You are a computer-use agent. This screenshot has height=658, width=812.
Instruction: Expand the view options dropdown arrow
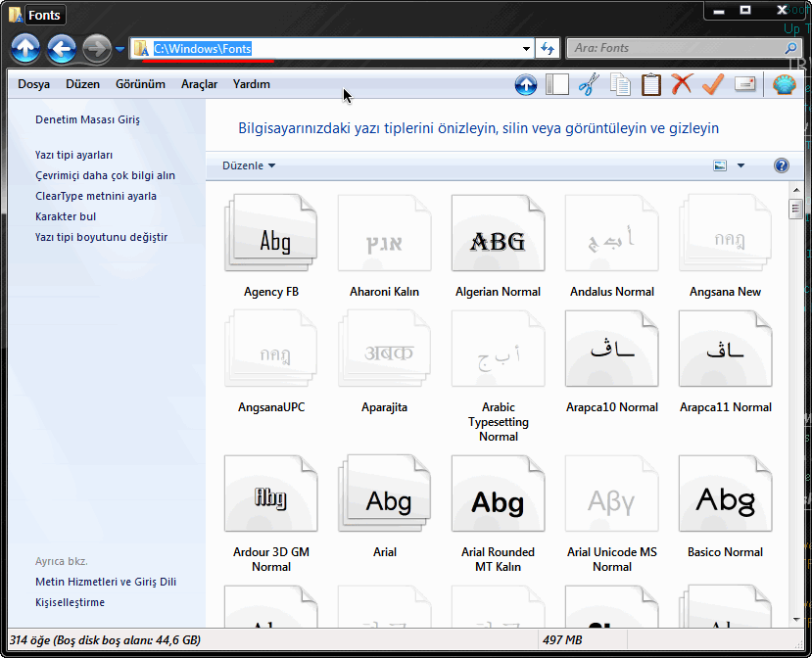click(740, 165)
